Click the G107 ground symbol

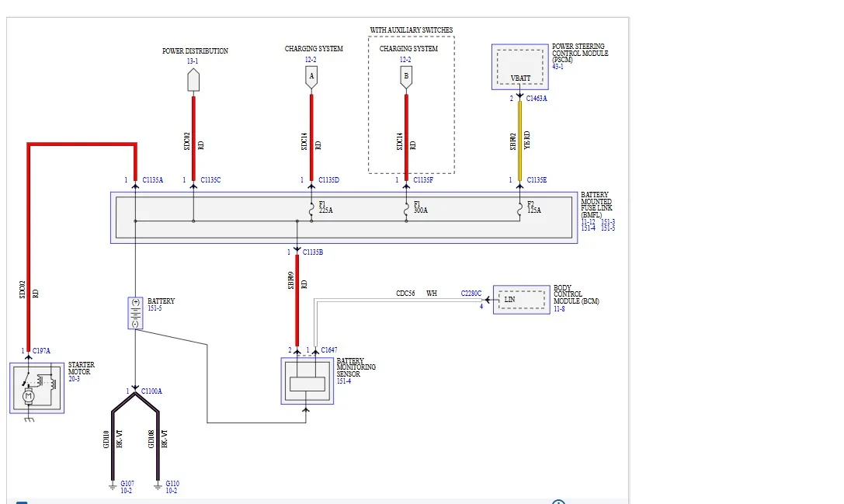pyautogui.click(x=113, y=486)
